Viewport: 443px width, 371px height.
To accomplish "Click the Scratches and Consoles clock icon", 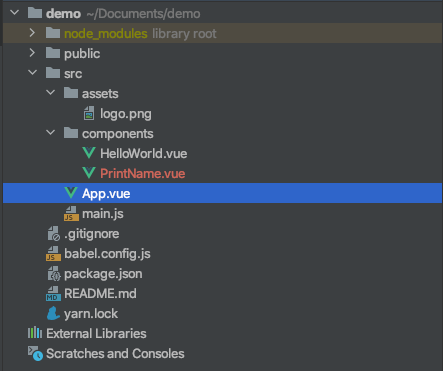I will click(35, 353).
